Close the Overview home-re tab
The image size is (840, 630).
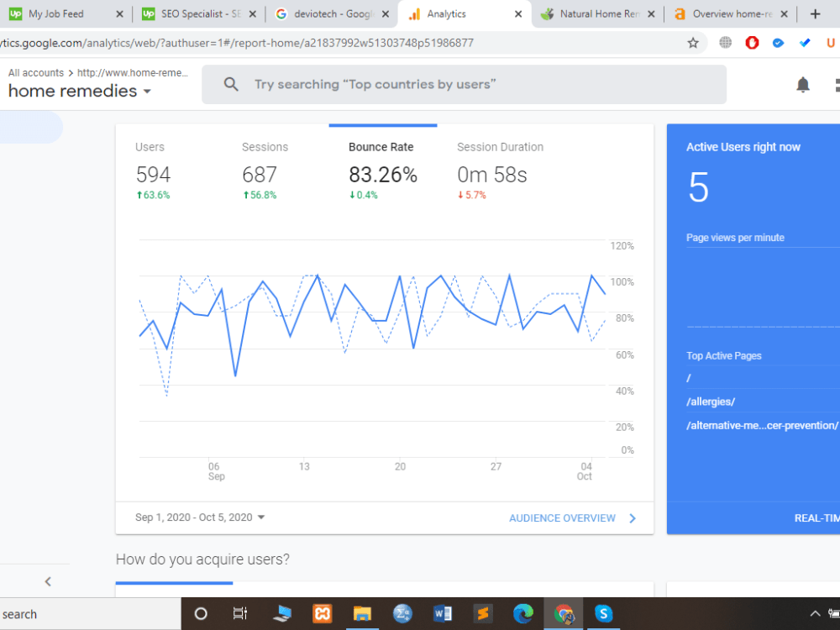pos(784,14)
